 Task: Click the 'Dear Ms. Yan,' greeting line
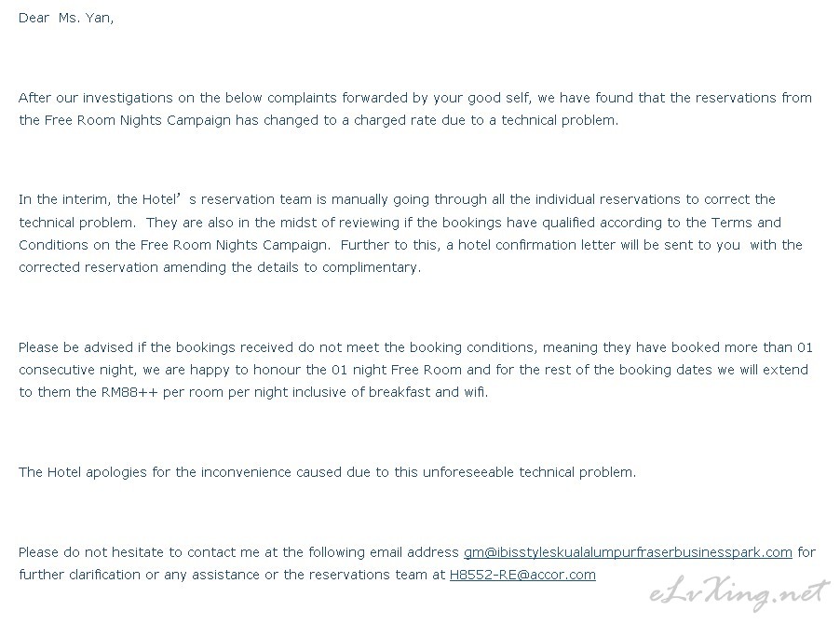tap(66, 18)
